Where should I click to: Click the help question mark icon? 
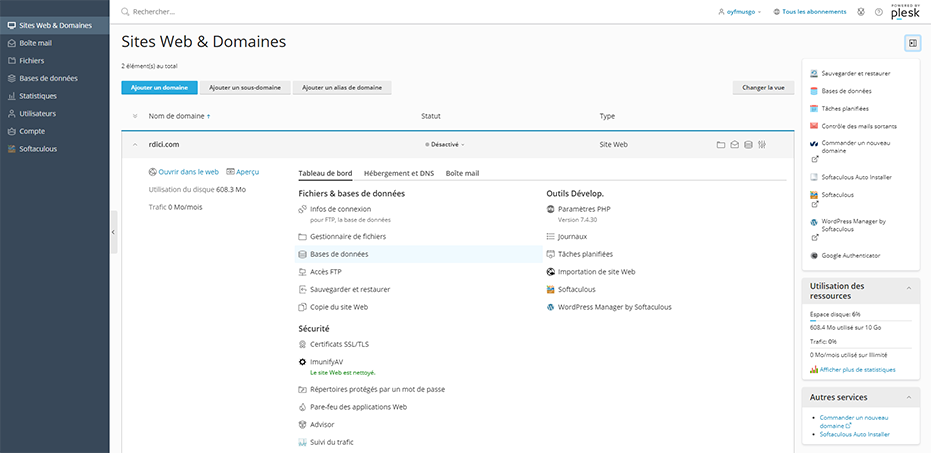point(878,12)
